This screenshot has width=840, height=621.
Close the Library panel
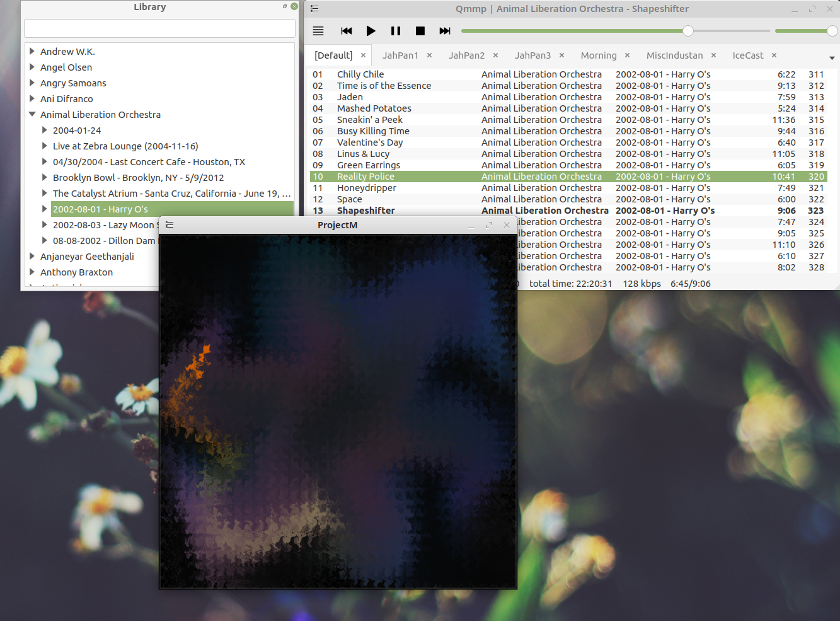pyautogui.click(x=294, y=6)
